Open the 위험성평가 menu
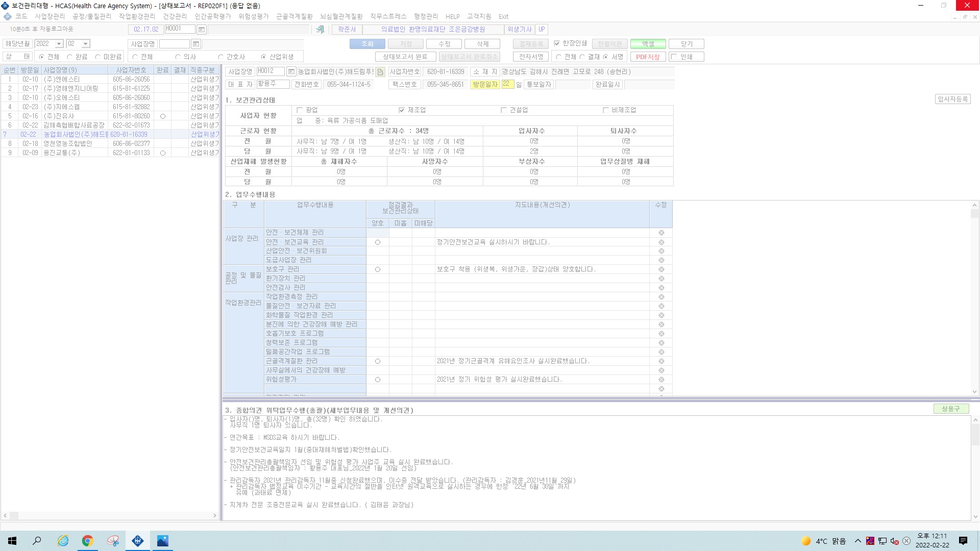The width and height of the screenshot is (980, 551). click(254, 16)
